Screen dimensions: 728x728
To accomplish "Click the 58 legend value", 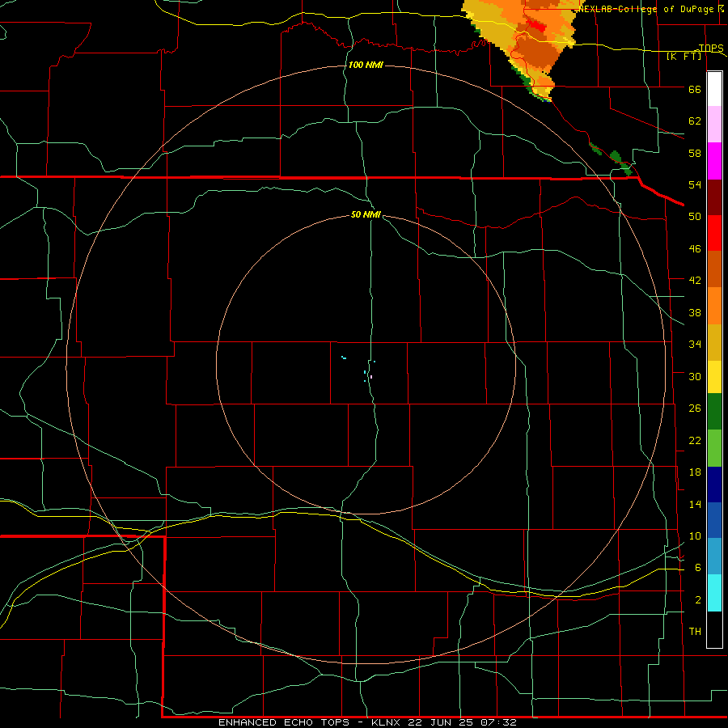I will [695, 153].
